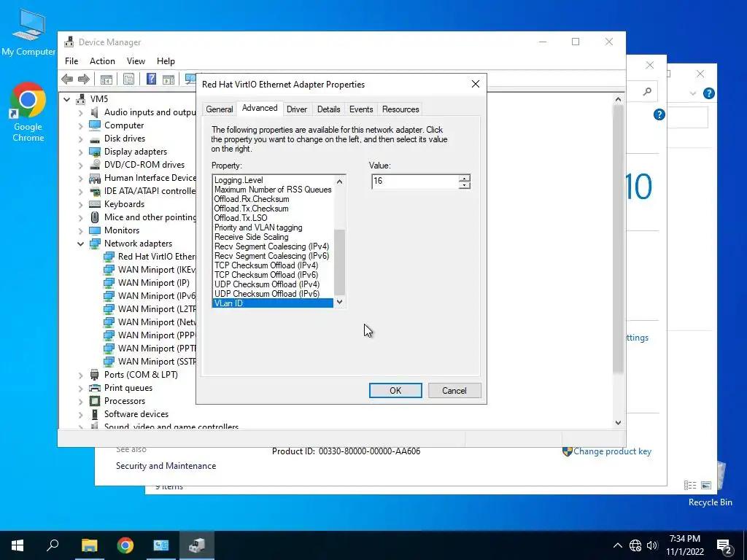The height and width of the screenshot is (560, 747).
Task: Select the Print queues printer icon
Action: (95, 388)
